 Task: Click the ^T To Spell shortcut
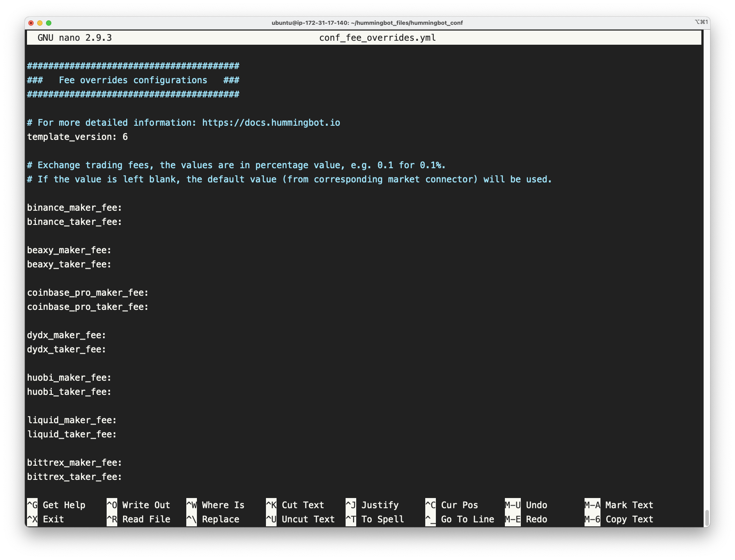pos(375,519)
